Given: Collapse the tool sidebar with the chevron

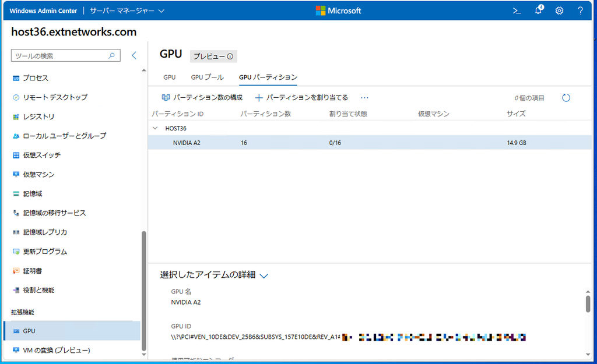Looking at the screenshot, I should point(134,55).
